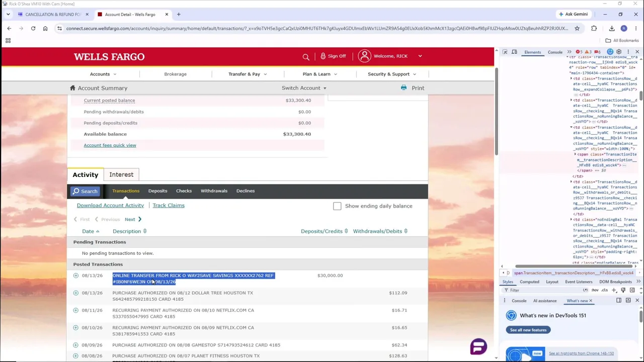This screenshot has width=644, height=362.
Task: Expand the GameStop transaction row
Action: [x=76, y=345]
